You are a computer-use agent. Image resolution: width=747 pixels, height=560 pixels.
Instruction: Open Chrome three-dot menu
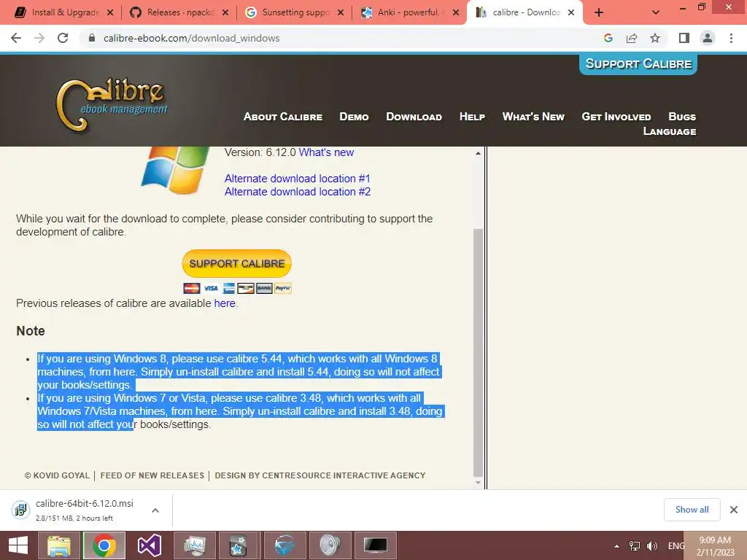click(x=731, y=38)
